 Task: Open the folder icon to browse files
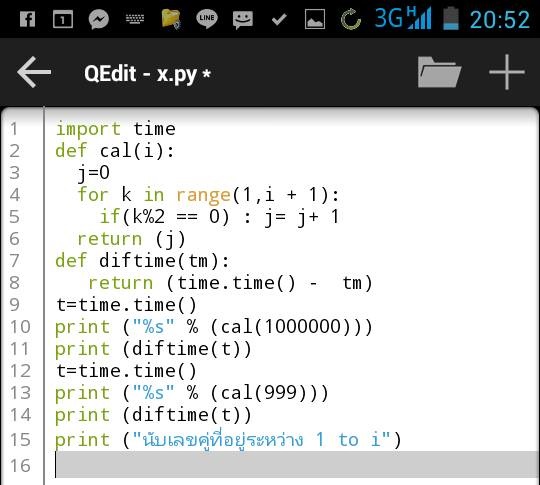tap(439, 72)
